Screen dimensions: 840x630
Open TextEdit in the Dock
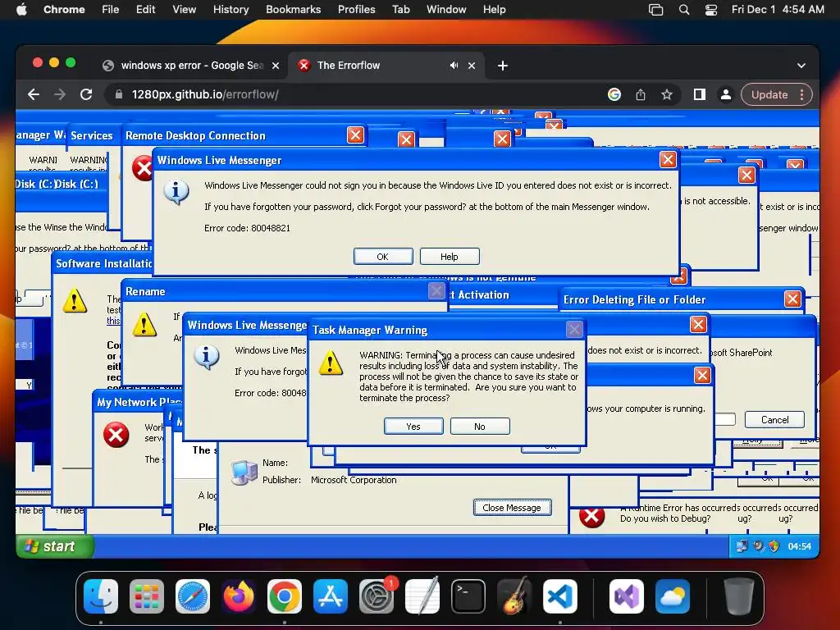pyautogui.click(x=422, y=596)
